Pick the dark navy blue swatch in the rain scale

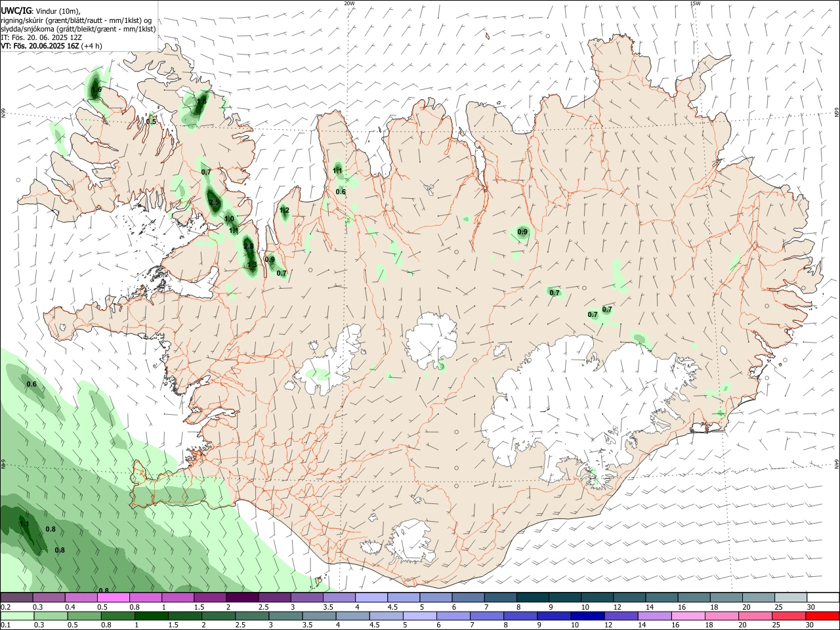coord(587,616)
